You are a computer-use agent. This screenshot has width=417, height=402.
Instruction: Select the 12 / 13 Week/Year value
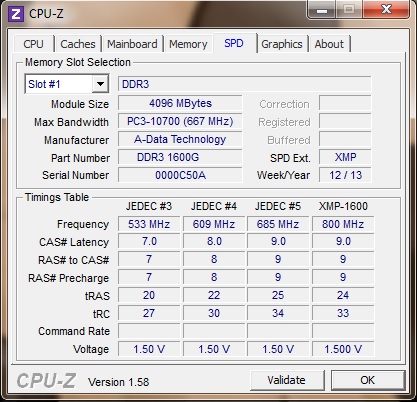pos(345,175)
